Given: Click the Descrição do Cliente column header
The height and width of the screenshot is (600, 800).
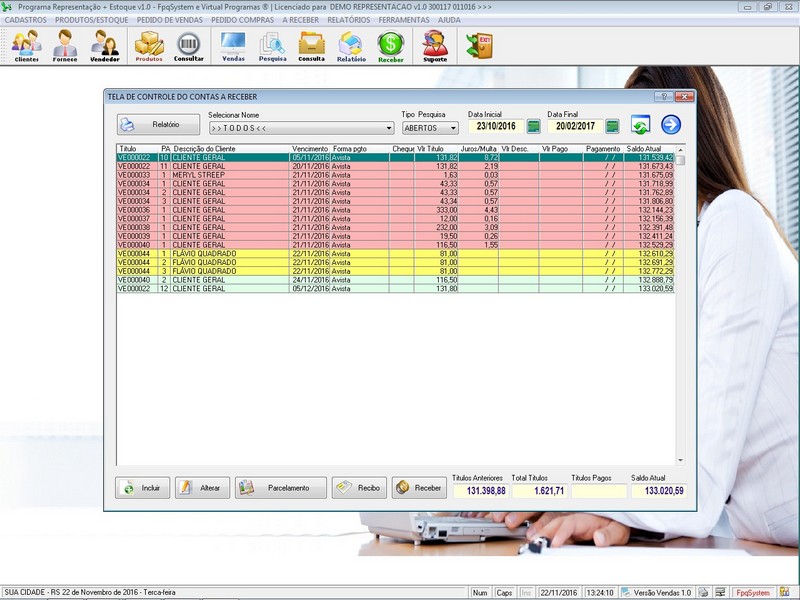Looking at the screenshot, I should 231,149.
